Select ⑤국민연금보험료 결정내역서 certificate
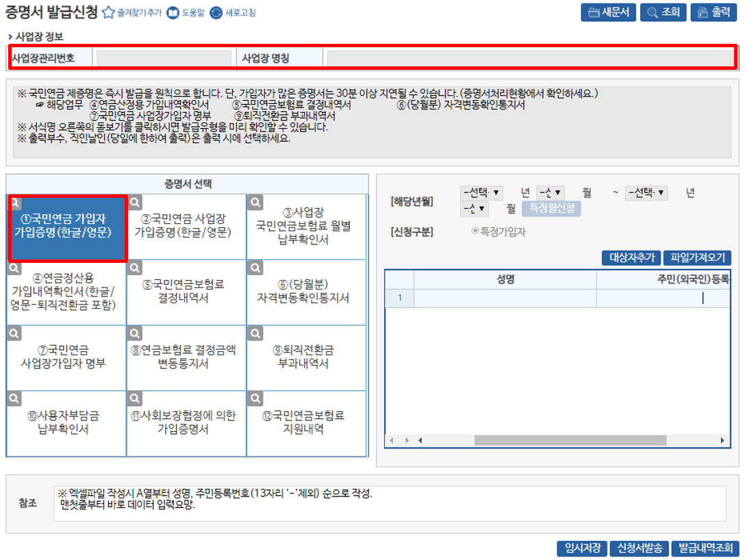The height and width of the screenshot is (560, 745). [x=186, y=292]
